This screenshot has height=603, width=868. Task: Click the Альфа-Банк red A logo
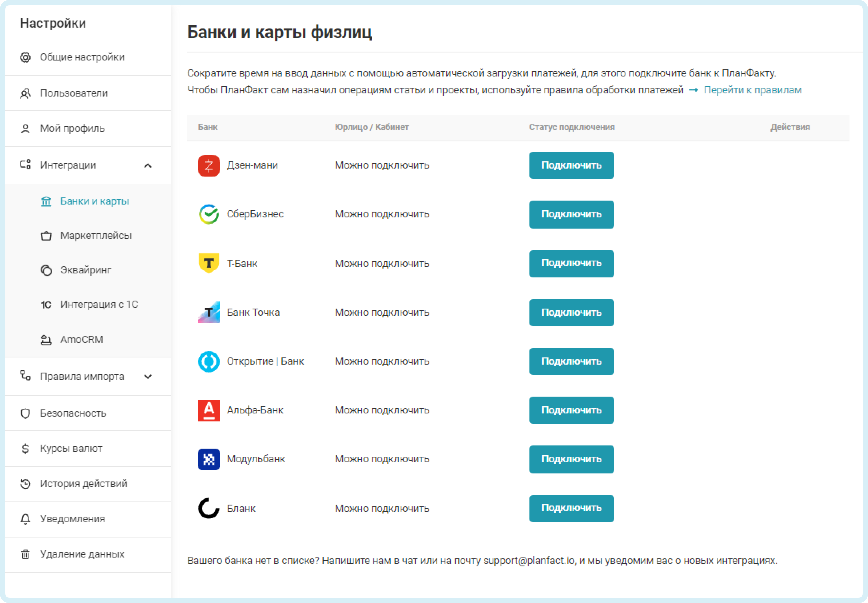[x=209, y=410]
